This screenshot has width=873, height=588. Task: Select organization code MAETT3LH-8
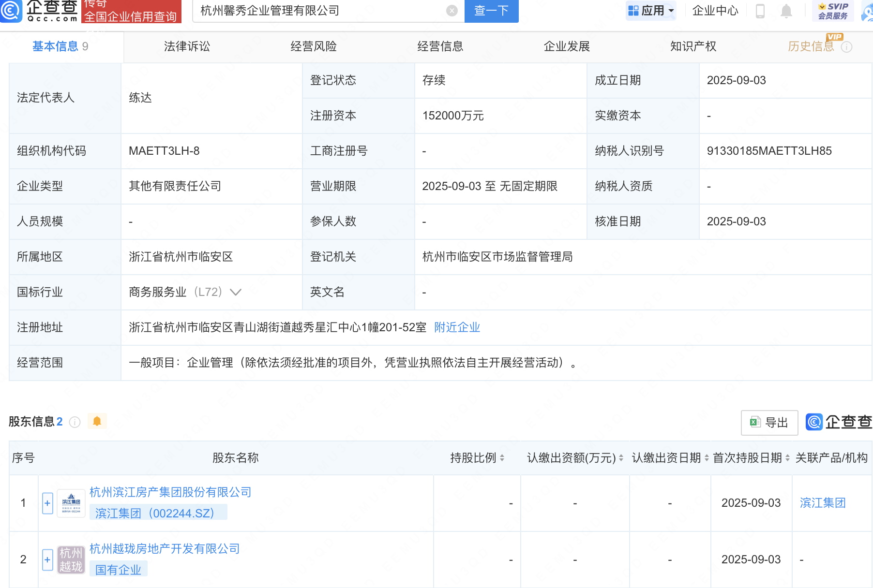(164, 151)
